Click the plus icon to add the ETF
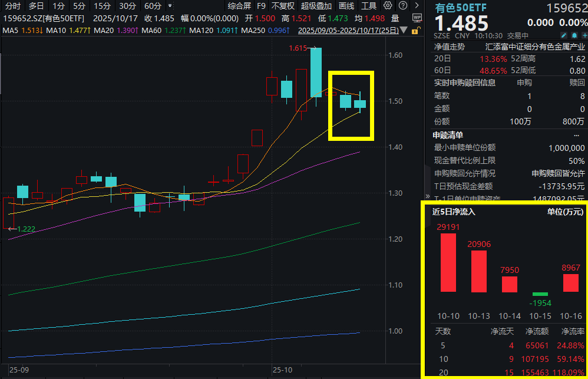Image resolution: width=588 pixels, height=379 pixels. 584,35
